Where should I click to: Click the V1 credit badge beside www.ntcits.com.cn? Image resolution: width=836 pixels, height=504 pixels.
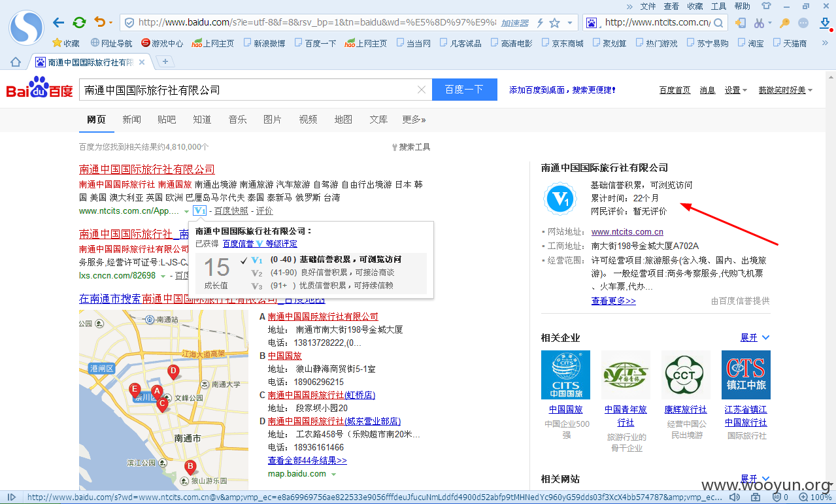click(x=200, y=210)
